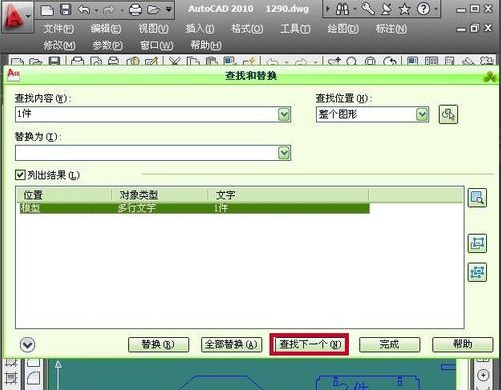Open the 工具(T) menu

295,29
